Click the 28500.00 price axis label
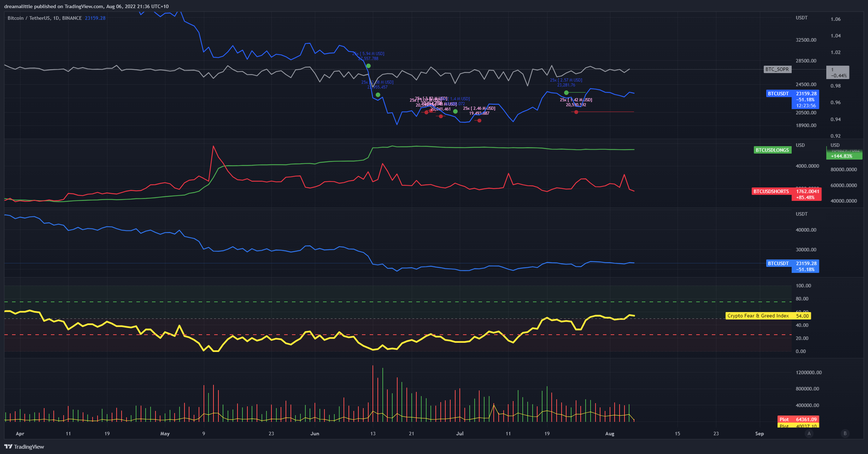 806,61
